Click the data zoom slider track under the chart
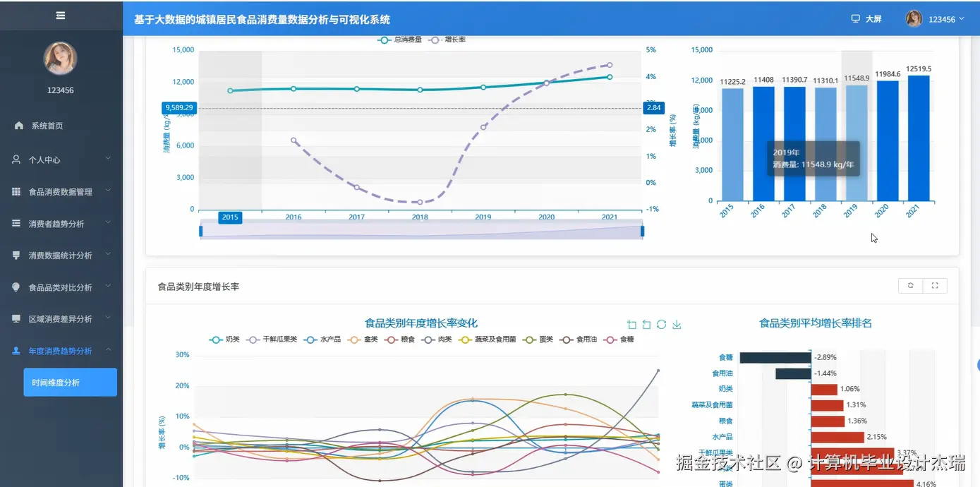 coord(422,232)
